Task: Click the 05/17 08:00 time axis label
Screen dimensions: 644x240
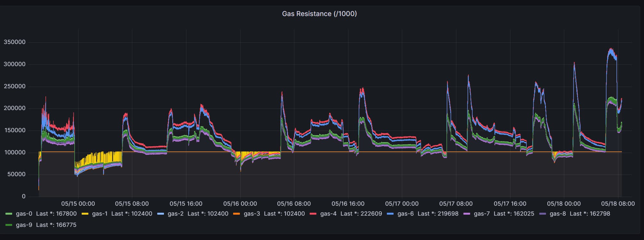Action: point(456,204)
